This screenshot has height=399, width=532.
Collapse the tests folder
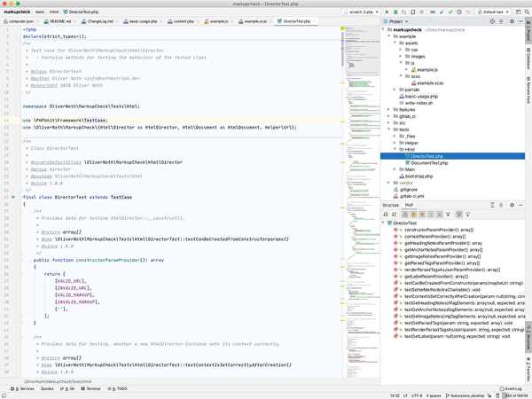[389, 129]
